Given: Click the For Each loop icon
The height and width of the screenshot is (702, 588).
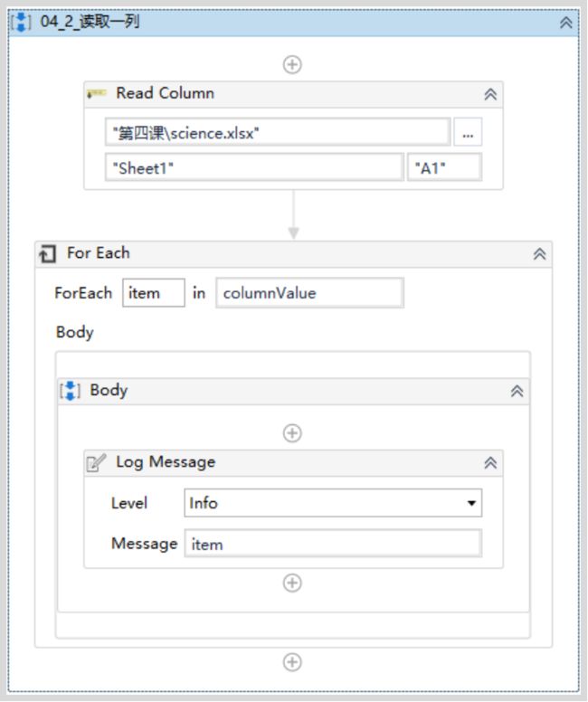Looking at the screenshot, I should pos(47,253).
